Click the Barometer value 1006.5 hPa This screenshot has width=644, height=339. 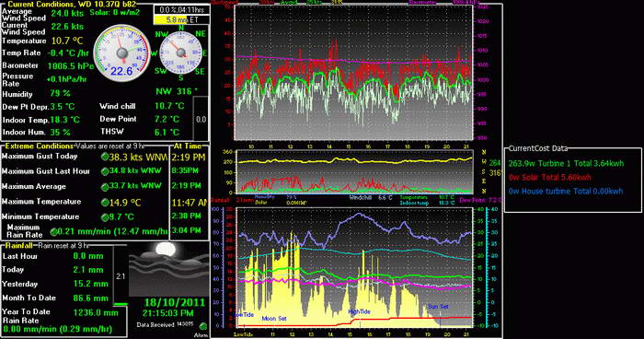pyautogui.click(x=70, y=65)
